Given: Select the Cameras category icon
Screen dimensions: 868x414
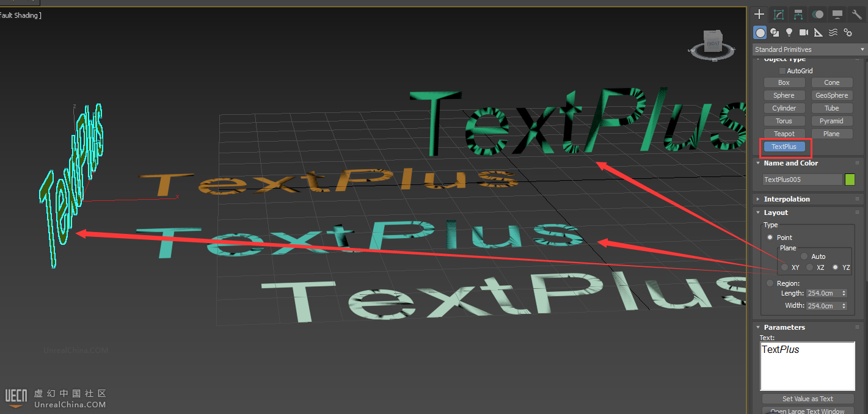Looking at the screenshot, I should (x=804, y=32).
